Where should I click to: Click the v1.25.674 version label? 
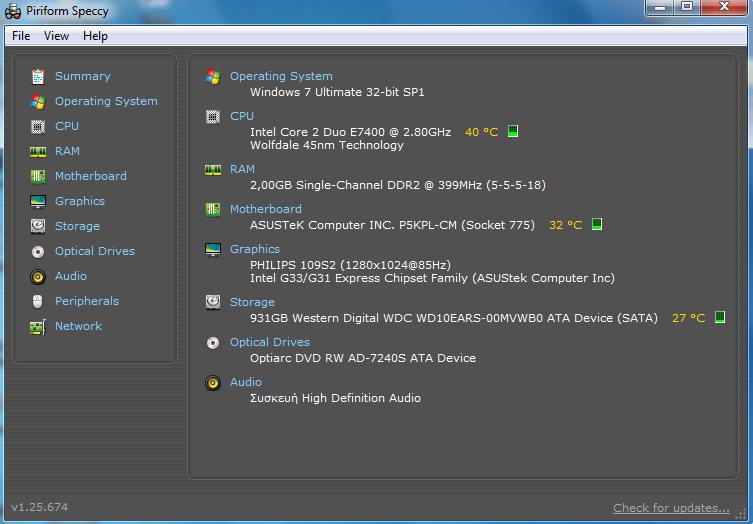[x=39, y=507]
